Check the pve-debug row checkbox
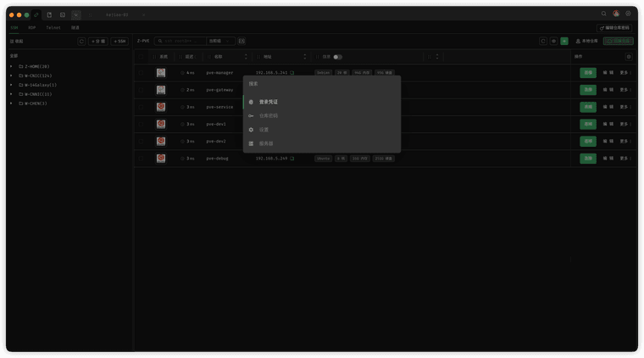 142,159
